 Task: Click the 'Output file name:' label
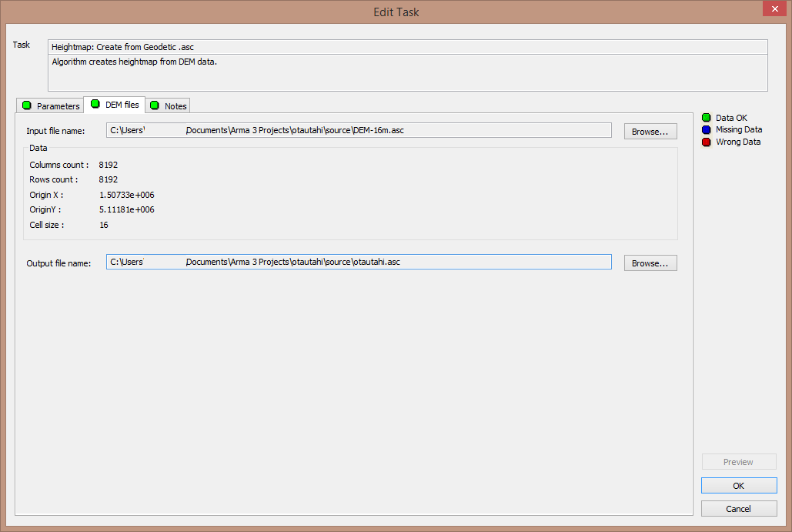pos(58,263)
